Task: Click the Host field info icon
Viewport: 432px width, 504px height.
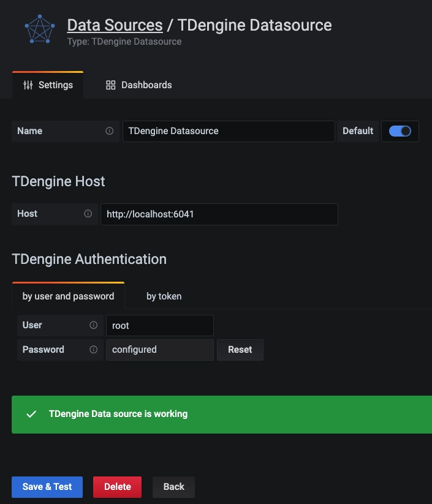Action: coord(88,214)
